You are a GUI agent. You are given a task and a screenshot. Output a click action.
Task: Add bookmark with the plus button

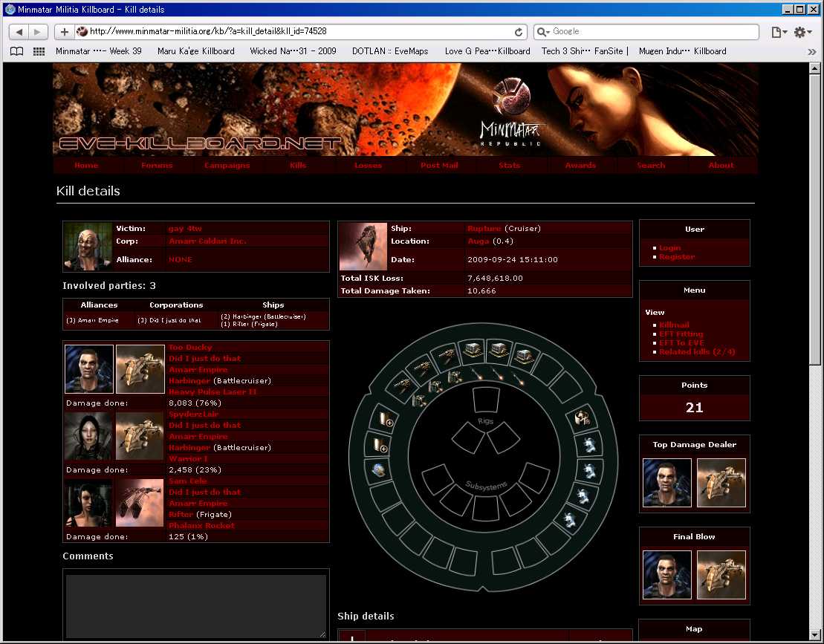[64, 32]
